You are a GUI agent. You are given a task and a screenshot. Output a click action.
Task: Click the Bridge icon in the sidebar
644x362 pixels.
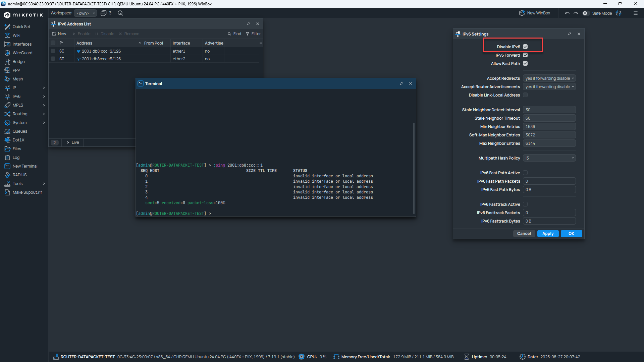click(7, 62)
